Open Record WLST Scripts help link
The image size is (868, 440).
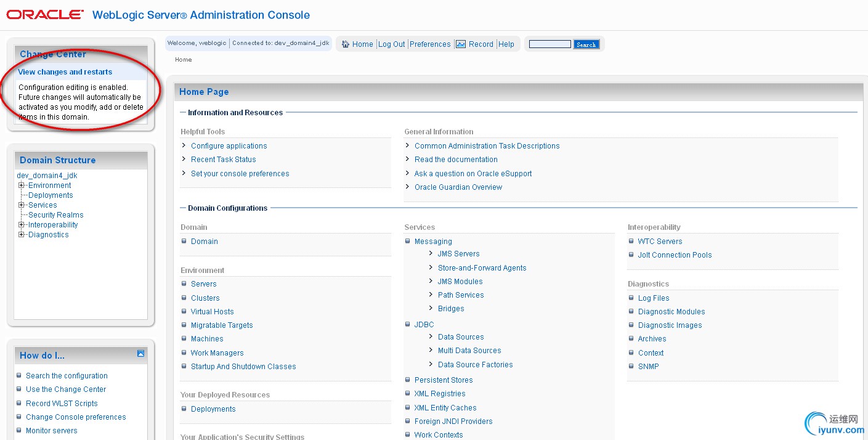click(x=62, y=404)
